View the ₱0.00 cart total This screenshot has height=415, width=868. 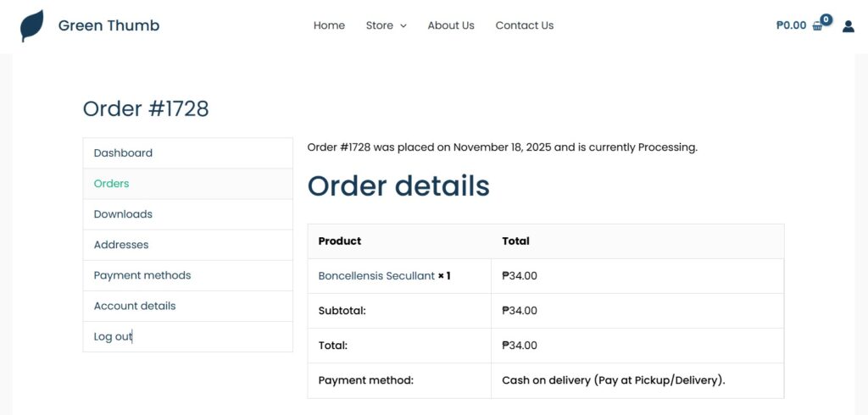pyautogui.click(x=791, y=25)
